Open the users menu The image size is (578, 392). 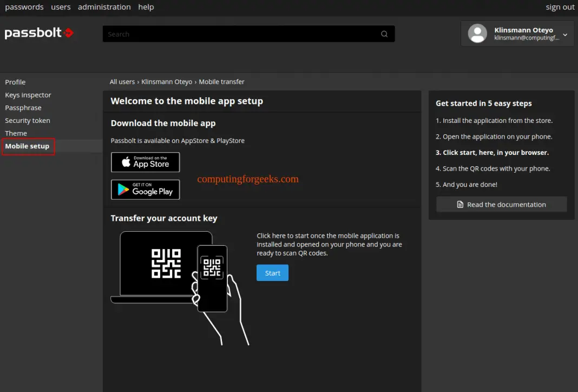coord(61,7)
